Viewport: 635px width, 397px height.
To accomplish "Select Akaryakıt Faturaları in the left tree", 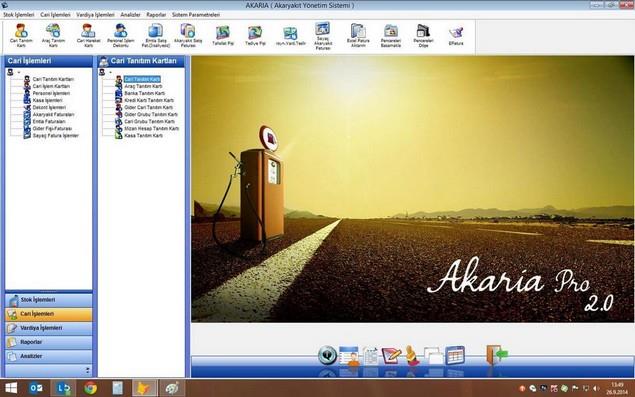I will (53, 114).
